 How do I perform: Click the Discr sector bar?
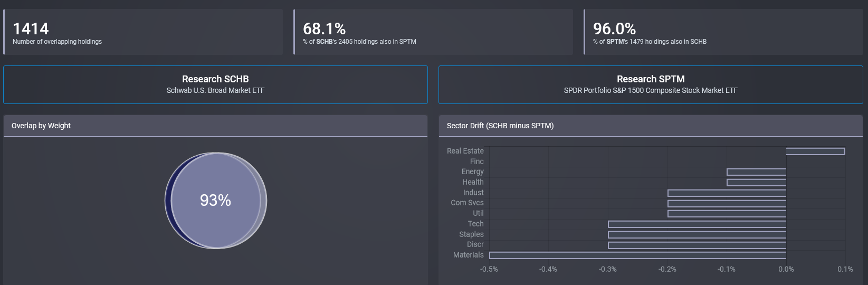pyautogui.click(x=697, y=245)
